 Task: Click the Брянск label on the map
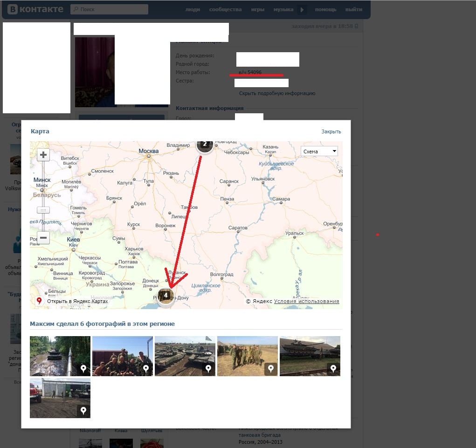[x=114, y=198]
